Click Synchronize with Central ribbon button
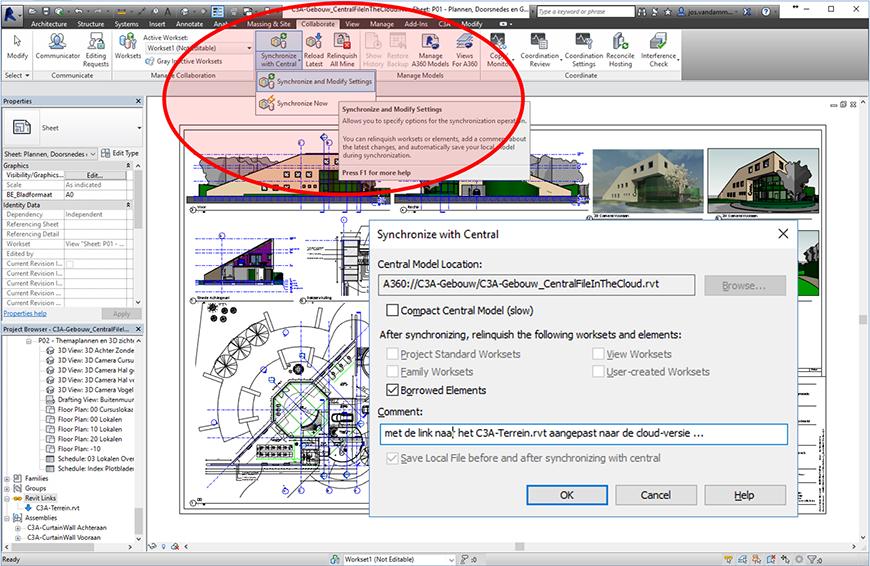Viewport: 870px width, 566px height. click(x=279, y=50)
